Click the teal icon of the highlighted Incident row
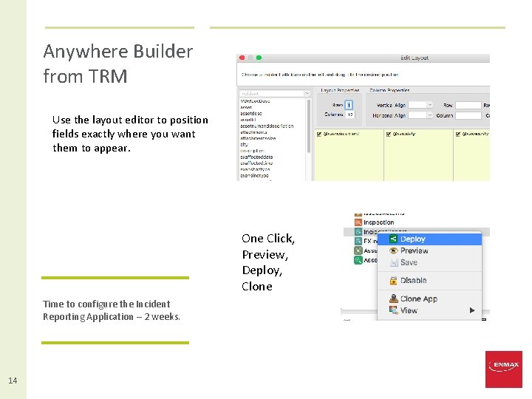 (358, 232)
